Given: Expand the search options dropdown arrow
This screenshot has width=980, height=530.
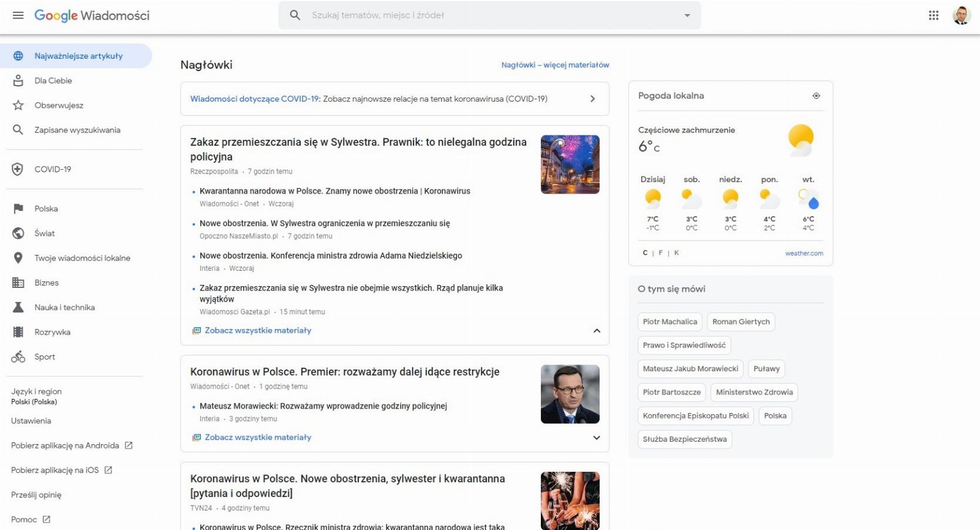Looking at the screenshot, I should (687, 15).
